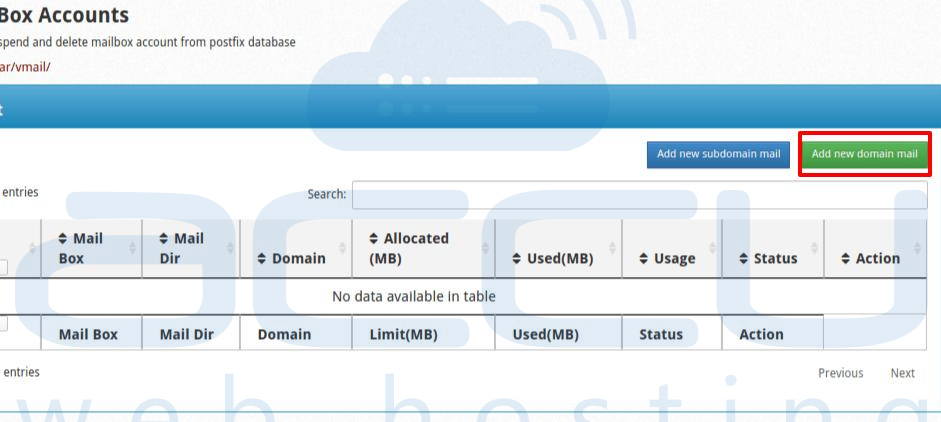Sort by Mail Dir column header
941x422 pixels.
point(191,249)
